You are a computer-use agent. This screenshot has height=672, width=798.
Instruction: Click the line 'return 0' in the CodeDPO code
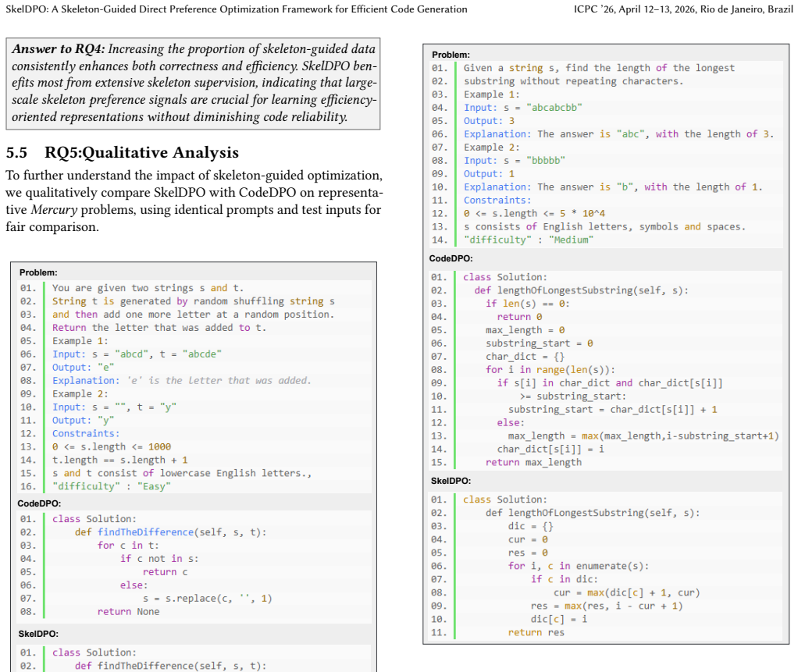(519, 316)
